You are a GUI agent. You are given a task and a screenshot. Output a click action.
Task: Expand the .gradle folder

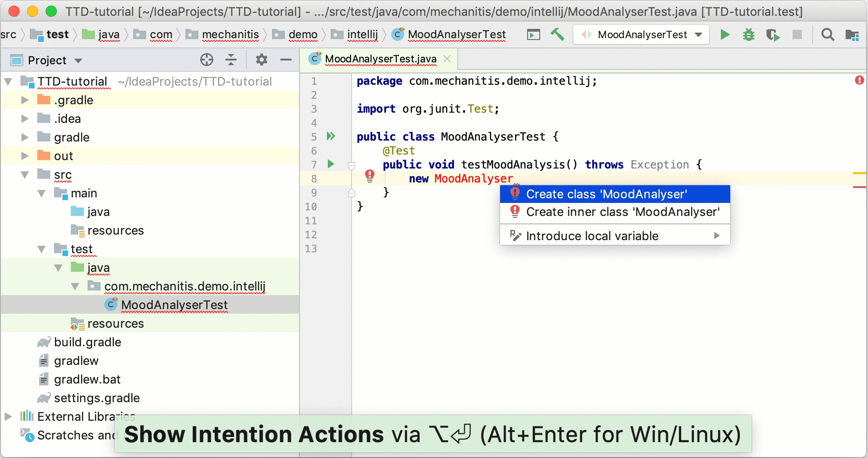point(25,100)
